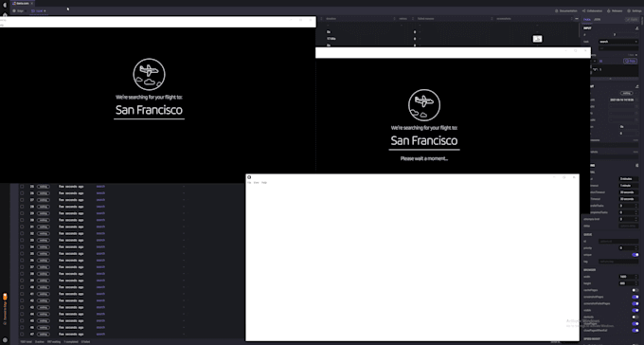The image size is (644, 345).
Task: Open File menu in white window
Action: (249, 183)
